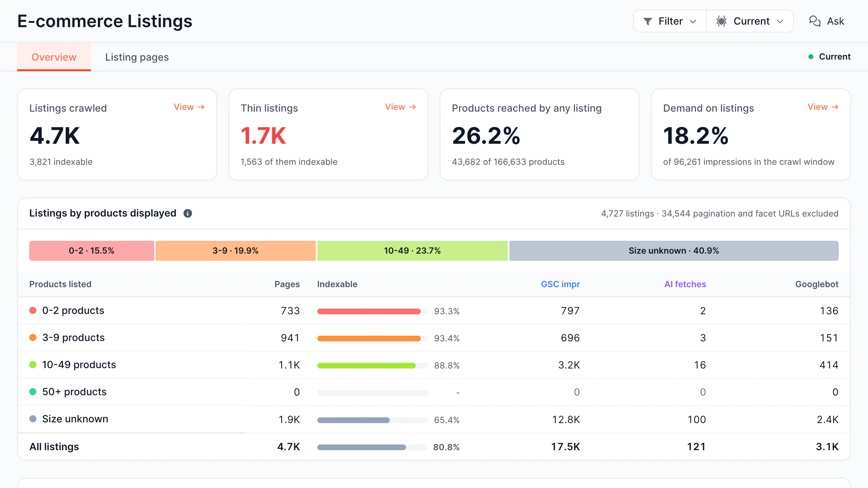Click the red dot beside 0-2 products
This screenshot has height=488, width=868.
[x=33, y=310]
